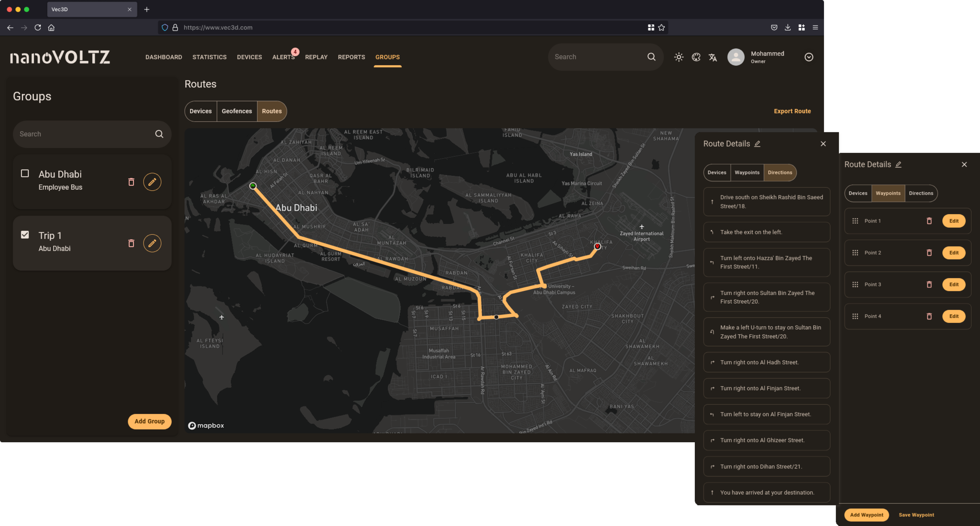Open the theme palette icon
The image size is (980, 526).
pyautogui.click(x=696, y=57)
